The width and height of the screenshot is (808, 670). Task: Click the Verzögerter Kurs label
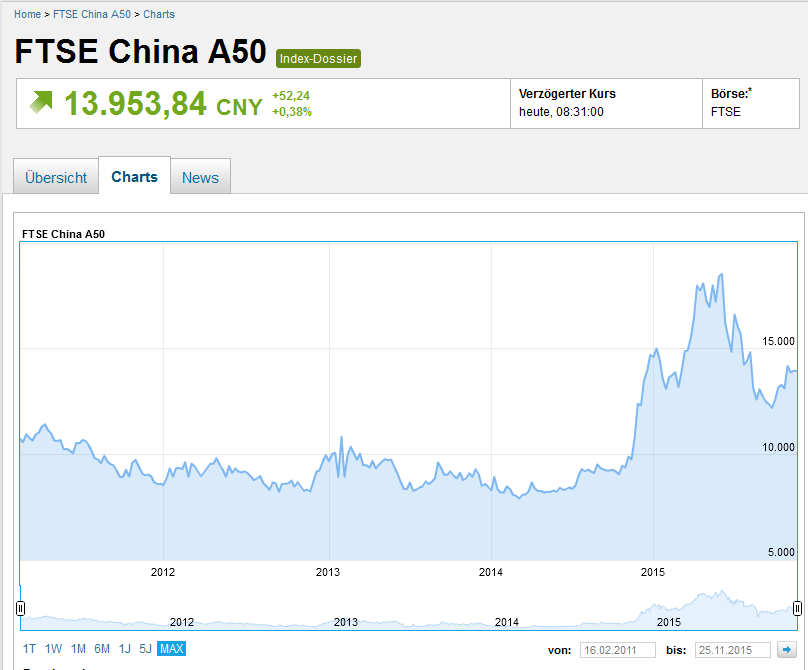pyautogui.click(x=567, y=94)
